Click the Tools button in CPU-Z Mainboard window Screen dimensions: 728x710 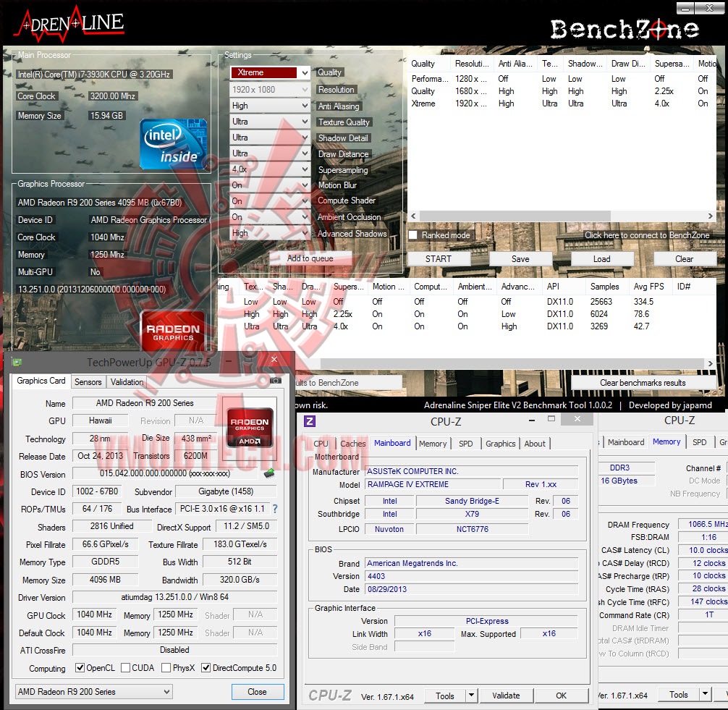pyautogui.click(x=445, y=695)
